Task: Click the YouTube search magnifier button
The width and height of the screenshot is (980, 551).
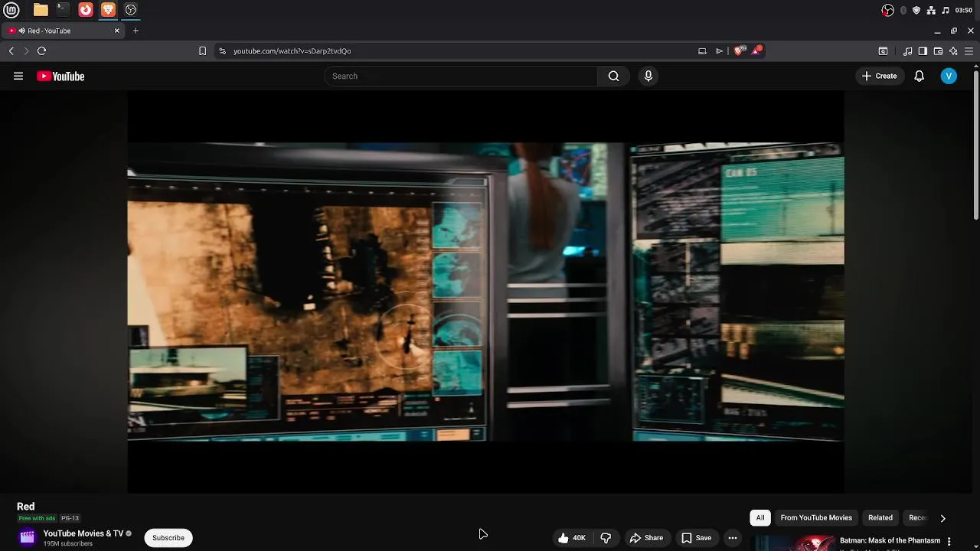Action: point(613,76)
